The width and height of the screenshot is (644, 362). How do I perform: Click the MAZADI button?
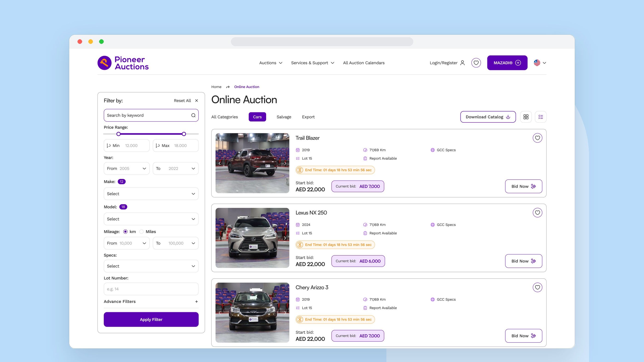click(x=507, y=63)
